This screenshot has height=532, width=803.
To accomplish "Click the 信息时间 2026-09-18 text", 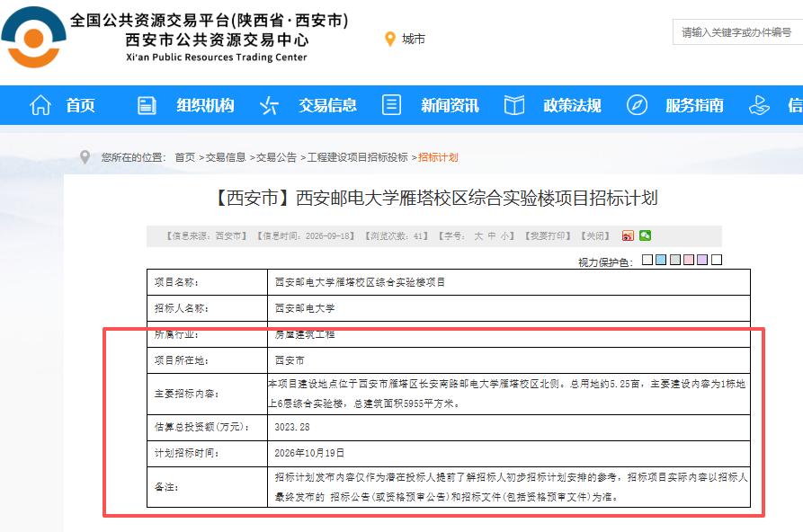I will (307, 236).
